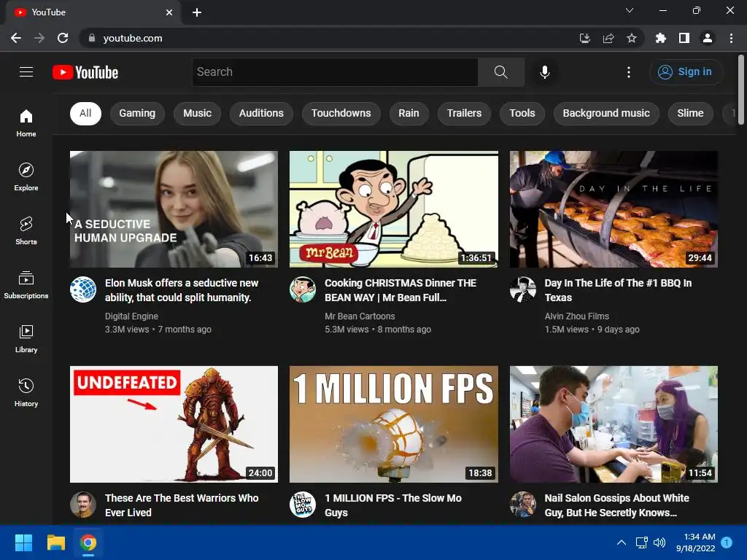Open Explore in the sidebar
The height and width of the screenshot is (560, 747).
[26, 176]
